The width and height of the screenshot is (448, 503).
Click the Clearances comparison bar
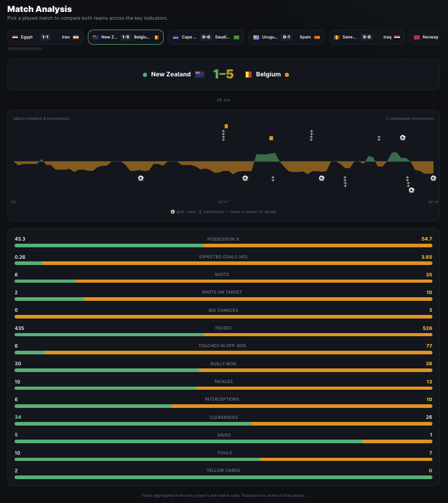coord(223,424)
